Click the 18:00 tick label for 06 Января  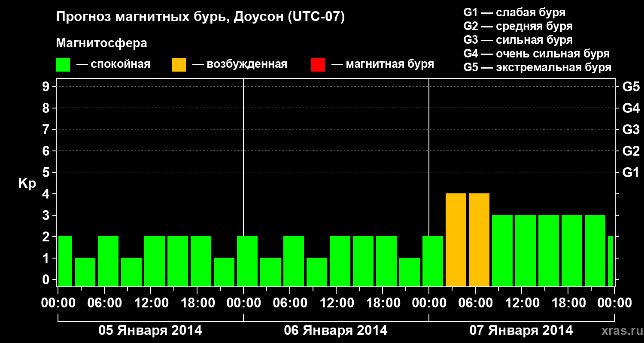[x=383, y=303]
